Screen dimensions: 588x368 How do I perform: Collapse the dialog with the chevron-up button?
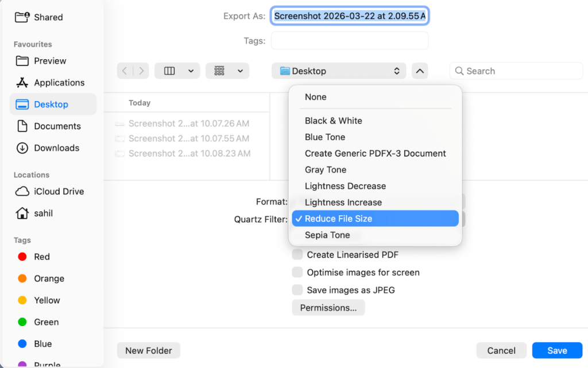click(420, 70)
